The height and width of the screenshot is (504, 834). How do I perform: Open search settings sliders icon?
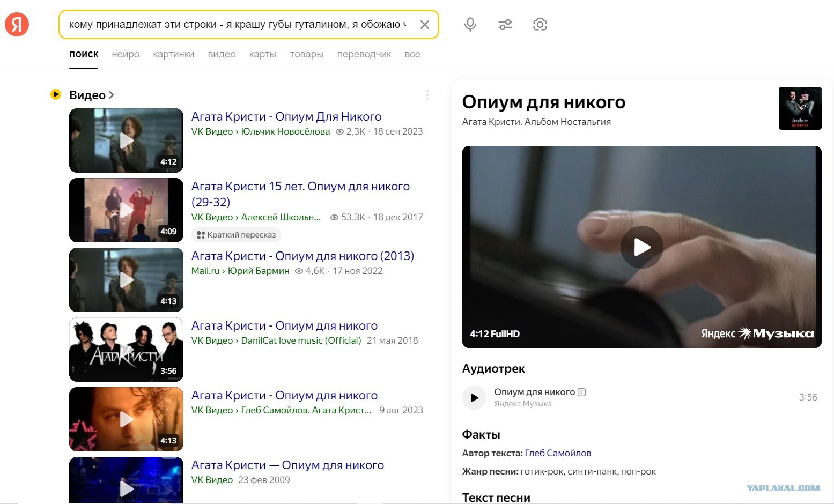505,25
